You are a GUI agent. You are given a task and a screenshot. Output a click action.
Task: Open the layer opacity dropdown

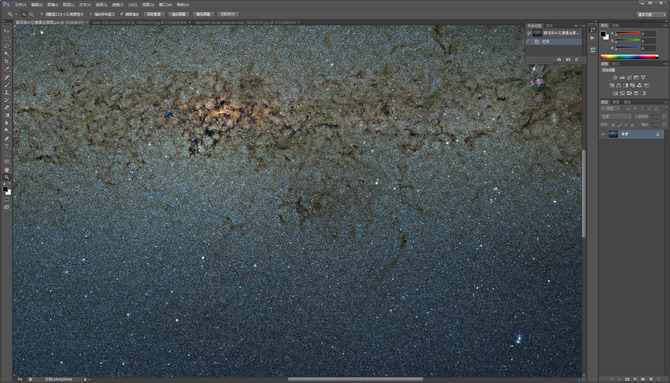coord(654,116)
